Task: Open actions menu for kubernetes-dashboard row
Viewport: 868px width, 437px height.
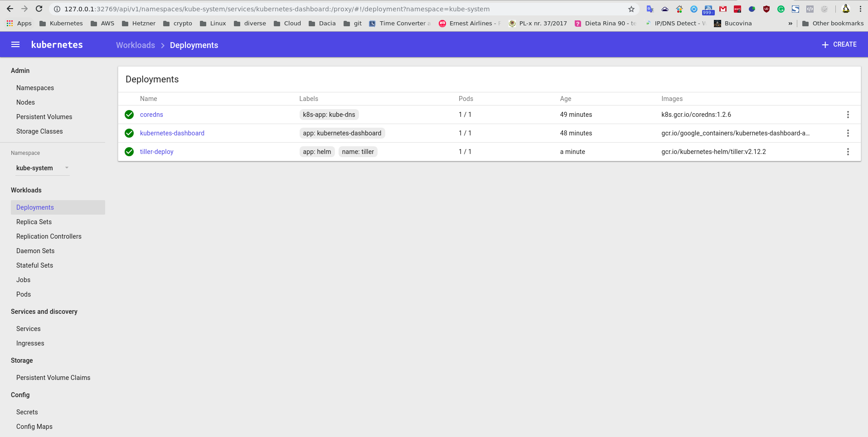Action: click(848, 133)
